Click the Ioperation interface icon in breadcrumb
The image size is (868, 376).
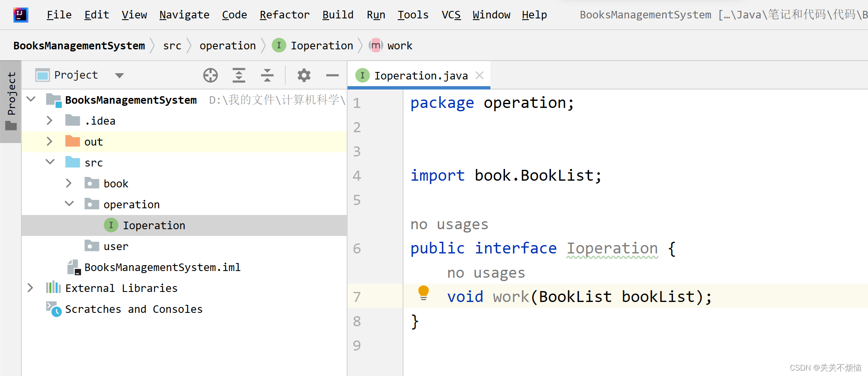pos(279,45)
